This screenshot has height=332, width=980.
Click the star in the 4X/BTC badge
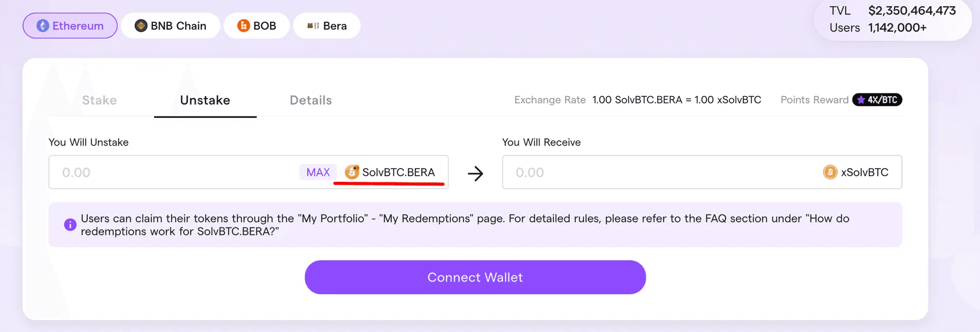tap(861, 100)
